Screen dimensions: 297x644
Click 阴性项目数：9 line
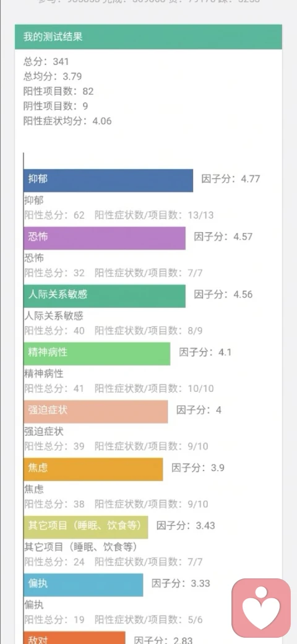click(56, 106)
